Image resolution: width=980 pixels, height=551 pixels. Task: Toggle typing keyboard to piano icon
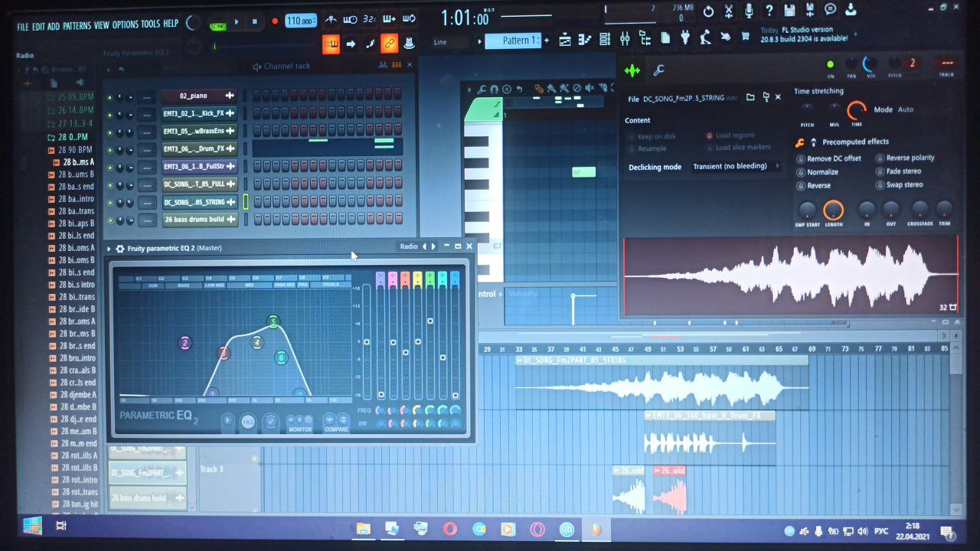click(x=332, y=44)
